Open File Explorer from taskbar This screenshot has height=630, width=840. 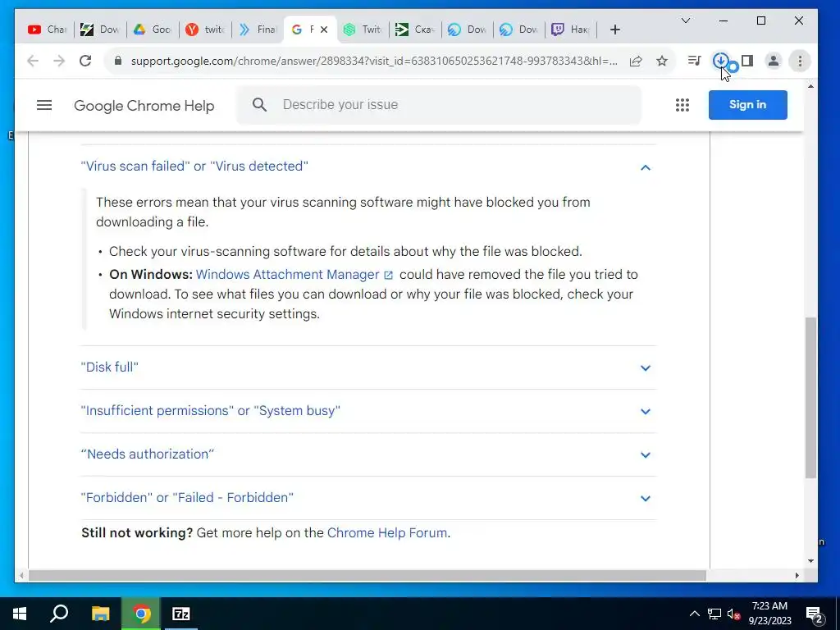click(100, 614)
